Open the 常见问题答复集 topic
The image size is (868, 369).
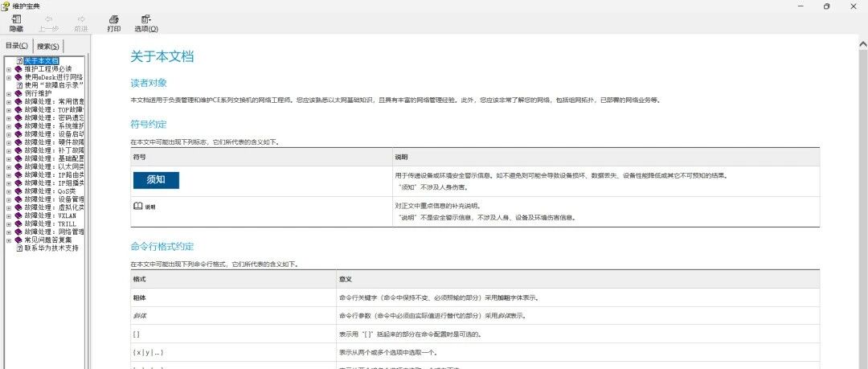pos(48,240)
